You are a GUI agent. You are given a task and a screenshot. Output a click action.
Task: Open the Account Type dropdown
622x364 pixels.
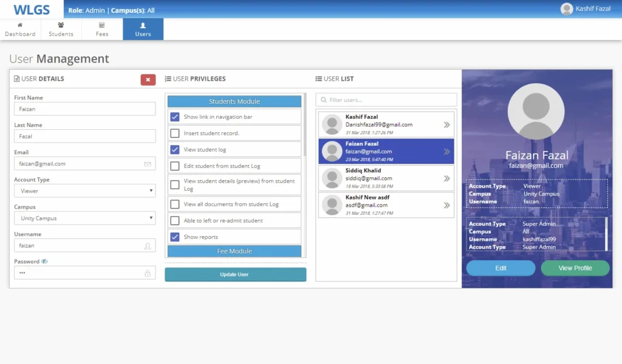pos(84,191)
